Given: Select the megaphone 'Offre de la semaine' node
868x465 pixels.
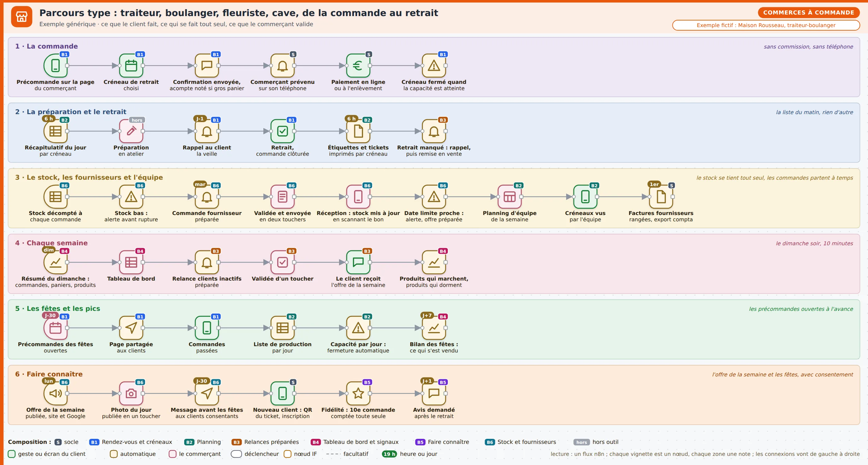Looking at the screenshot, I should (x=55, y=393).
